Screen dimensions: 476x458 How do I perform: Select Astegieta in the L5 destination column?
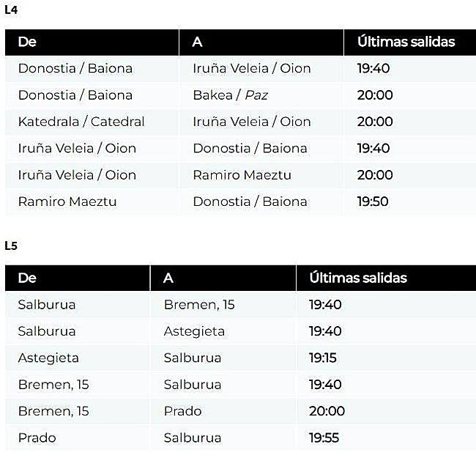(x=194, y=331)
